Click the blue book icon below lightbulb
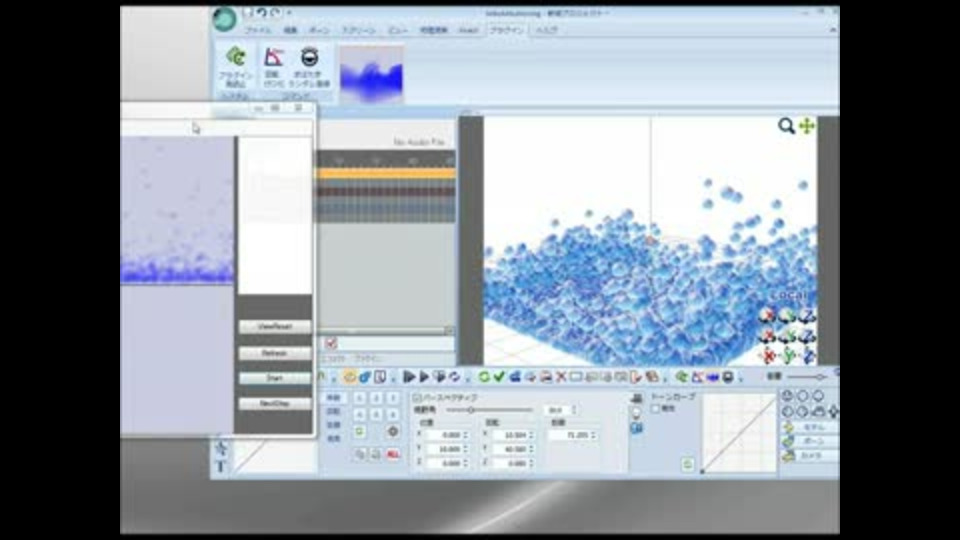The image size is (960, 540). tap(636, 428)
